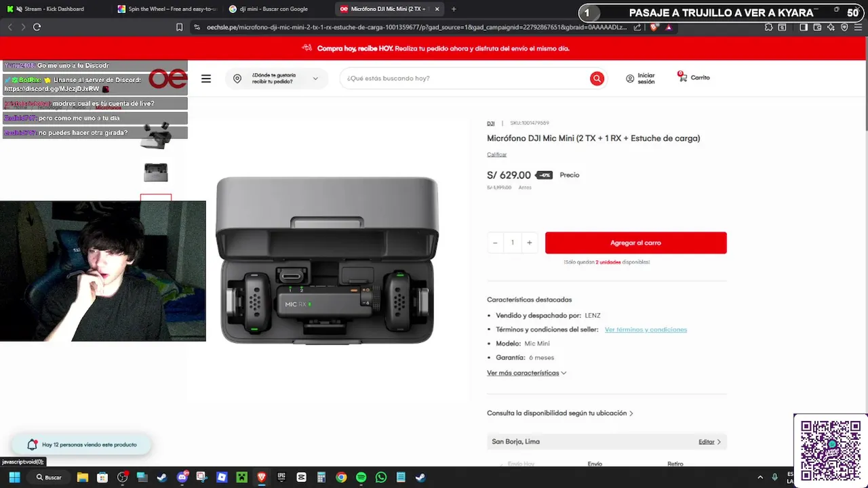This screenshot has height=488, width=868.
Task: Click the share page icon in address bar
Action: pos(637,27)
